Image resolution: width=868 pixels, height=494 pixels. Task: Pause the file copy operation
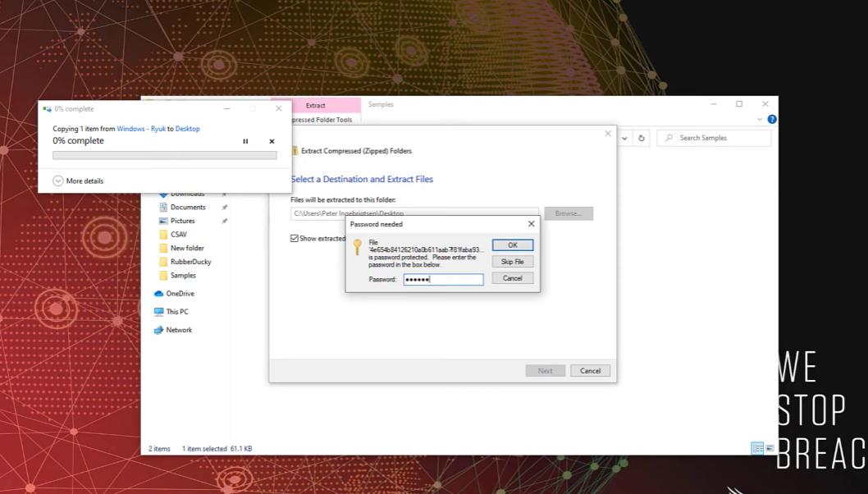click(x=245, y=141)
